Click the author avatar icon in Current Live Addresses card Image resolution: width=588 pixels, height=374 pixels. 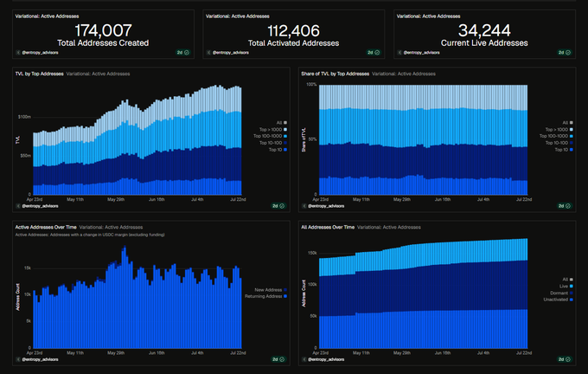click(x=399, y=53)
